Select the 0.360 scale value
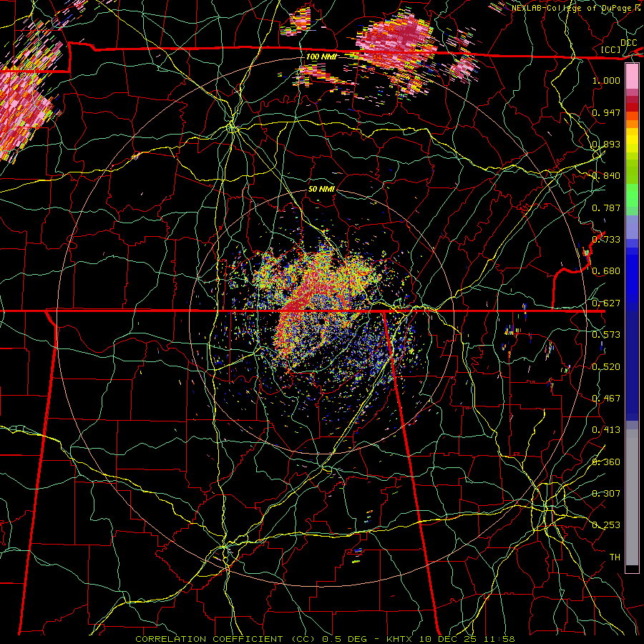This screenshot has height=644, width=644. tap(606, 462)
